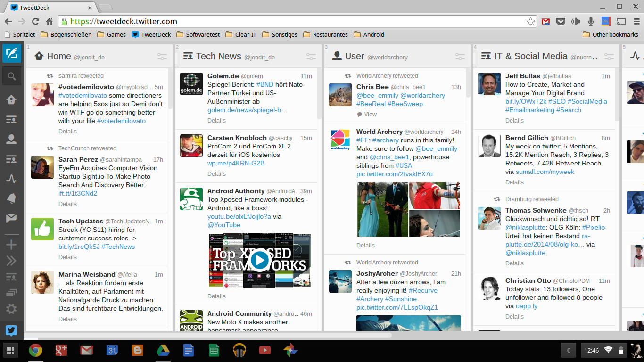Viewport: 644px width, 362px height.
Task: Click the Cast icon in the browser toolbar
Action: point(621,22)
